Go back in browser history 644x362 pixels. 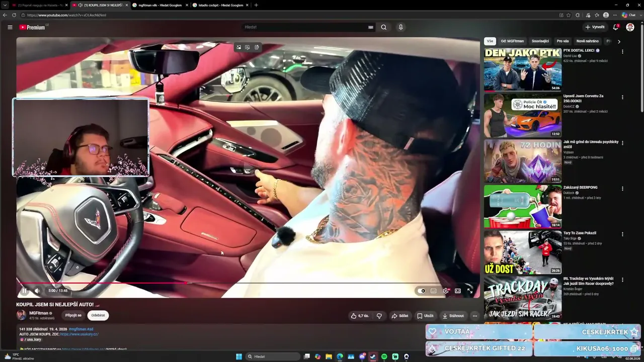coord(5,15)
